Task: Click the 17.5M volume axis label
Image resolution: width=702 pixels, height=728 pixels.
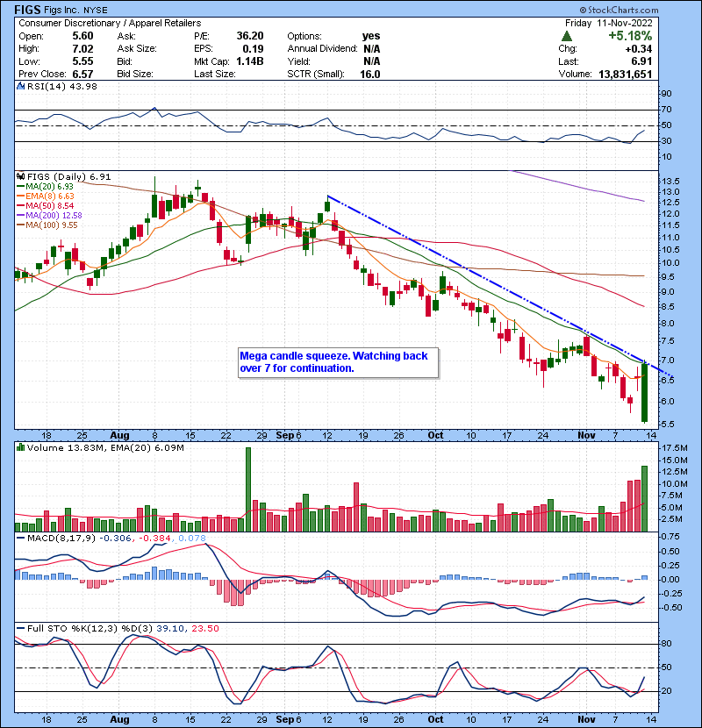Action: tap(675, 448)
